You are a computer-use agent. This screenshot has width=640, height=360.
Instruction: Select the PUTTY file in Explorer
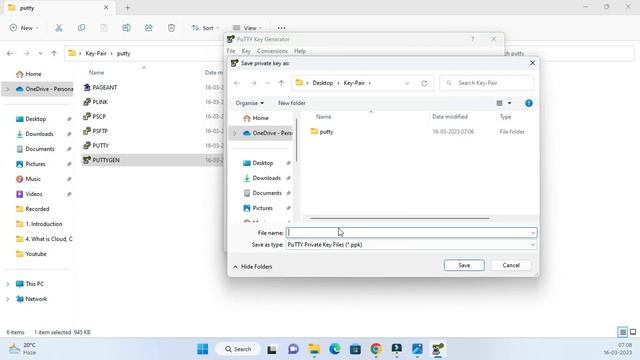pyautogui.click(x=96, y=146)
